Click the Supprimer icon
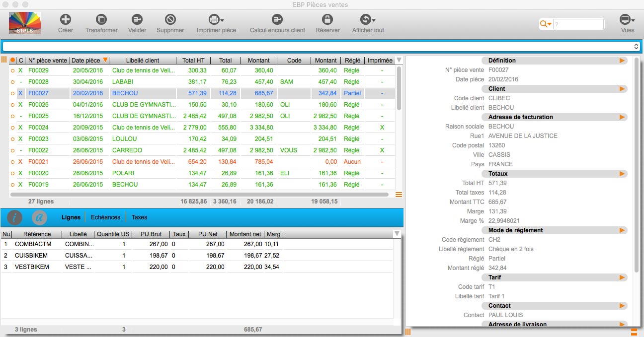644x337 pixels. coord(170,20)
